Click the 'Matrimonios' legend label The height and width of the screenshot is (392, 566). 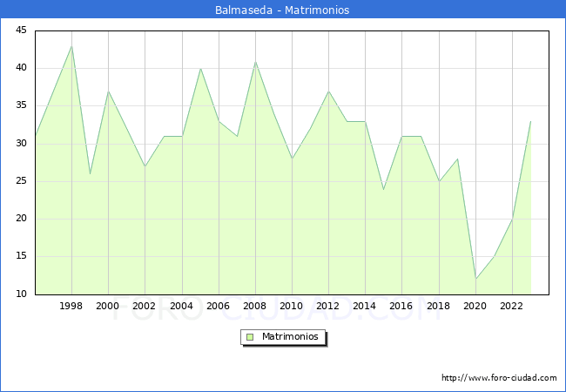pyautogui.click(x=290, y=336)
